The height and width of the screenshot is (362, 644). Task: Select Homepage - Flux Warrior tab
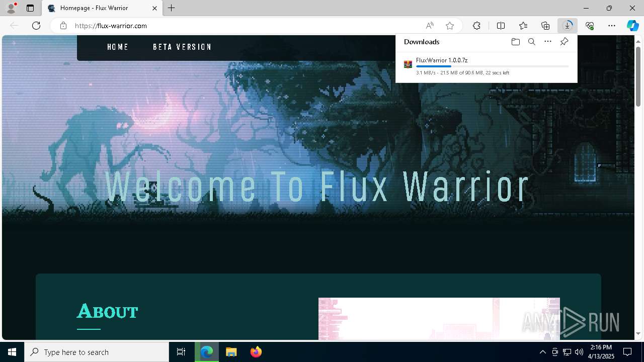[102, 8]
